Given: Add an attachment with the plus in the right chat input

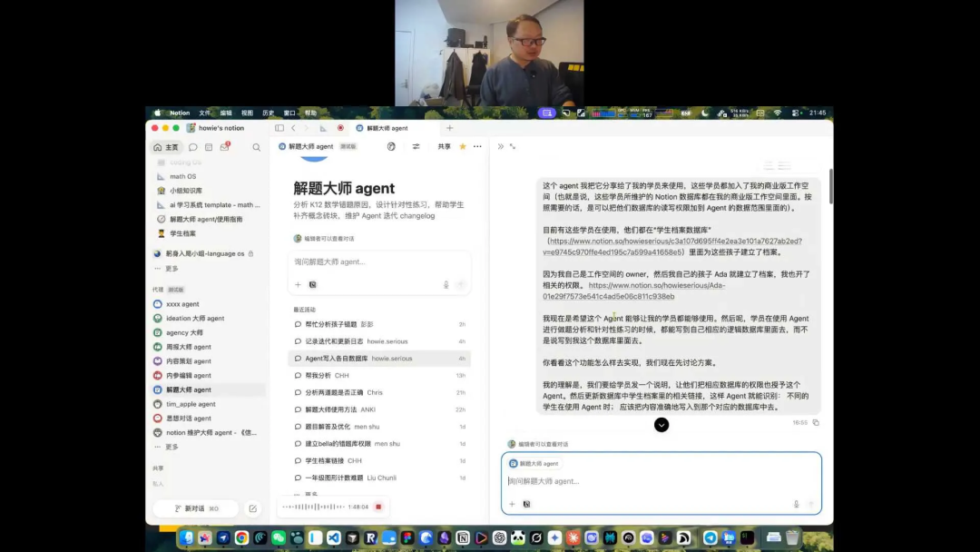Looking at the screenshot, I should pos(512,504).
